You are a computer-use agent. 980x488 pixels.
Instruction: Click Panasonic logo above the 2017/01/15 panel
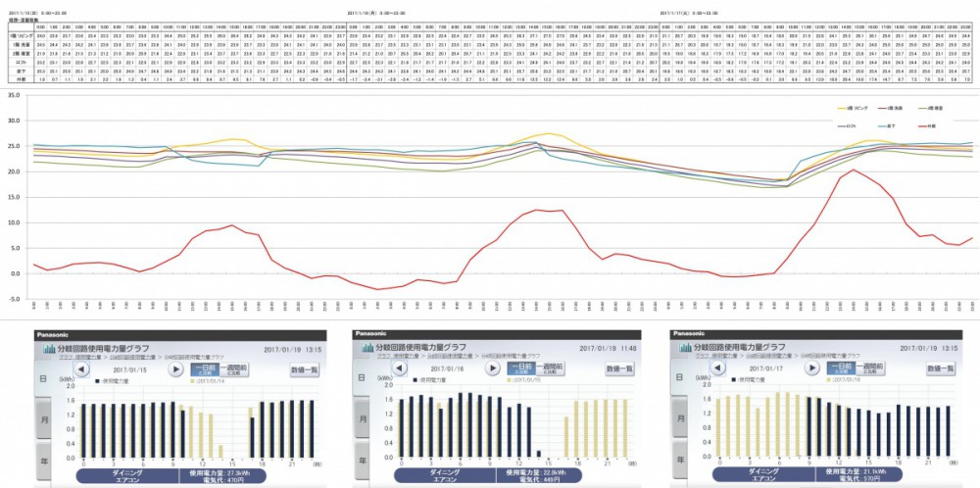tap(54, 335)
